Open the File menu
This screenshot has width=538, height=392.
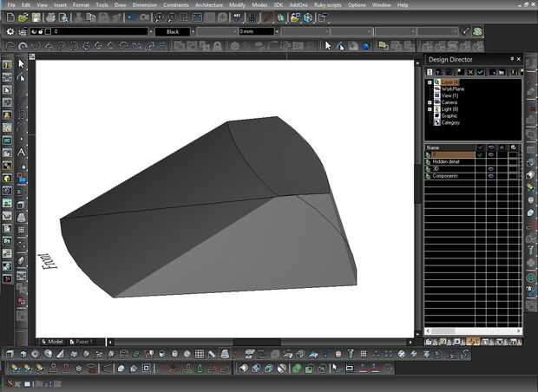[x=11, y=5]
